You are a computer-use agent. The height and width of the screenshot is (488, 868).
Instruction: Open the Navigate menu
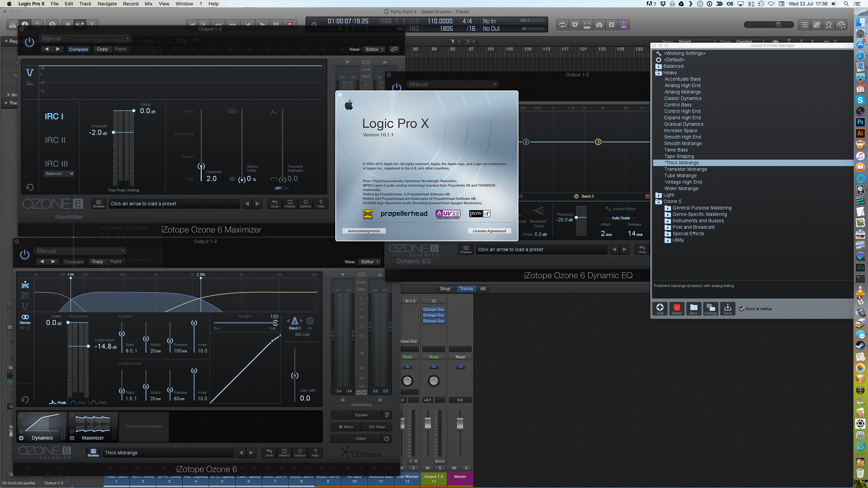107,4
